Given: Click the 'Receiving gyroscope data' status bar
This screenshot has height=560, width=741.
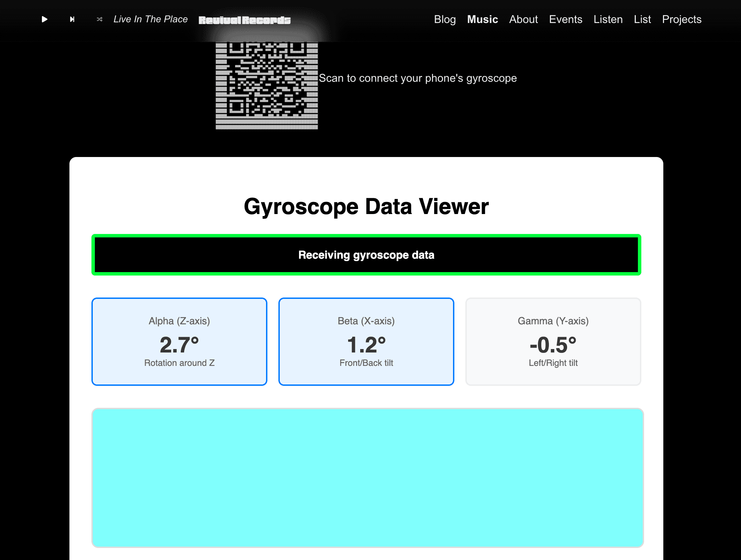Looking at the screenshot, I should tap(366, 255).
